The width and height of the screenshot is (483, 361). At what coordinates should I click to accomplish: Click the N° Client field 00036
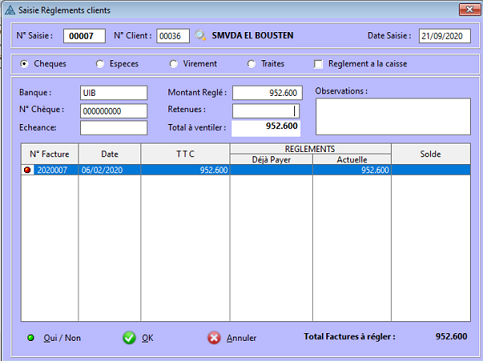(173, 36)
